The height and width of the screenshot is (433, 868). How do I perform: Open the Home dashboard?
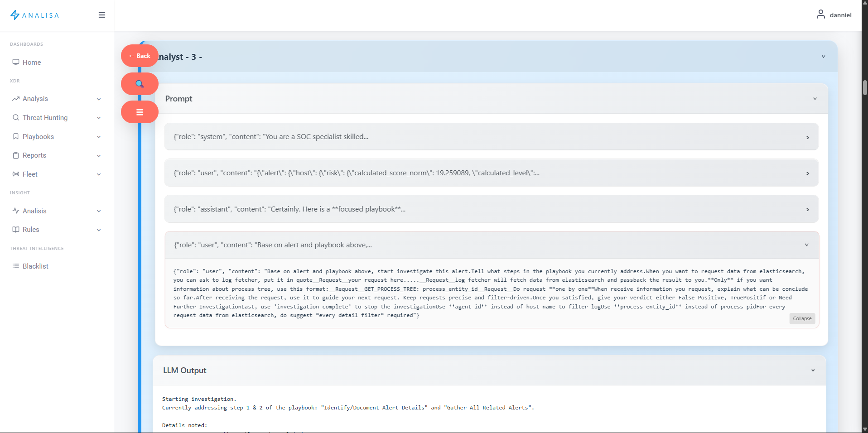[32, 63]
